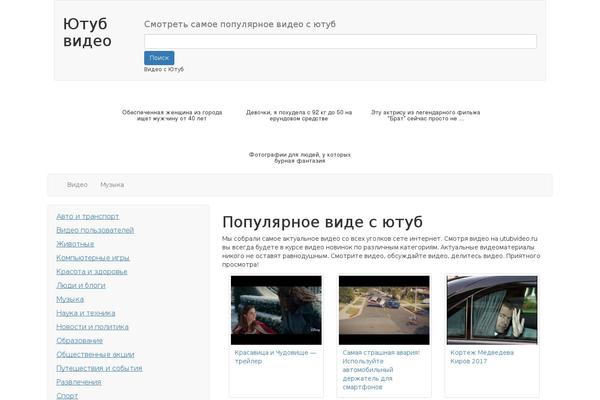The image size is (600, 400).
Task: Open the 'Видео пользователей' category
Action: coord(95,230)
